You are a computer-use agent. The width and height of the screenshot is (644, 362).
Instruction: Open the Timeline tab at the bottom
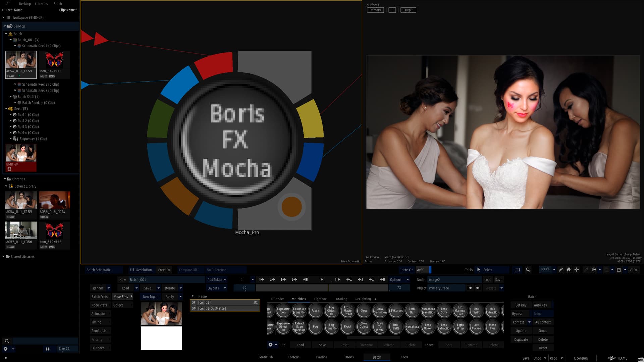[321, 357]
